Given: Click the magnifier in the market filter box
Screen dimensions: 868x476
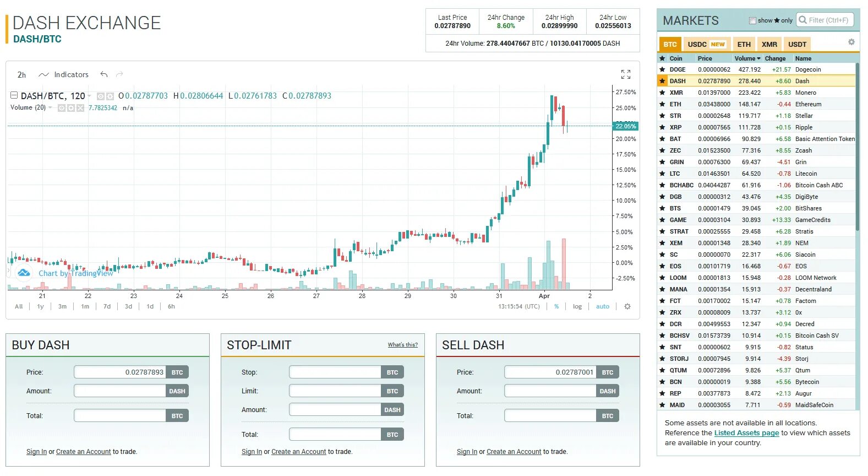Looking at the screenshot, I should [x=803, y=20].
